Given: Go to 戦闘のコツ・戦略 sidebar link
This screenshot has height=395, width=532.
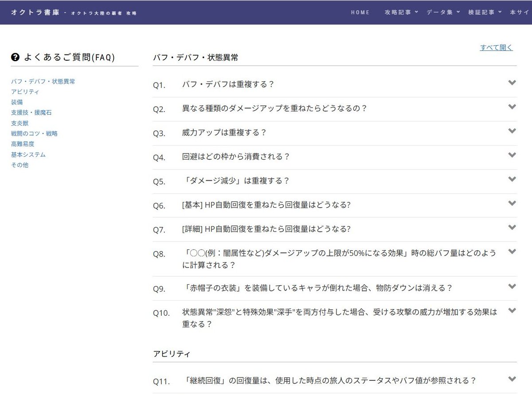Looking at the screenshot, I should tap(34, 133).
